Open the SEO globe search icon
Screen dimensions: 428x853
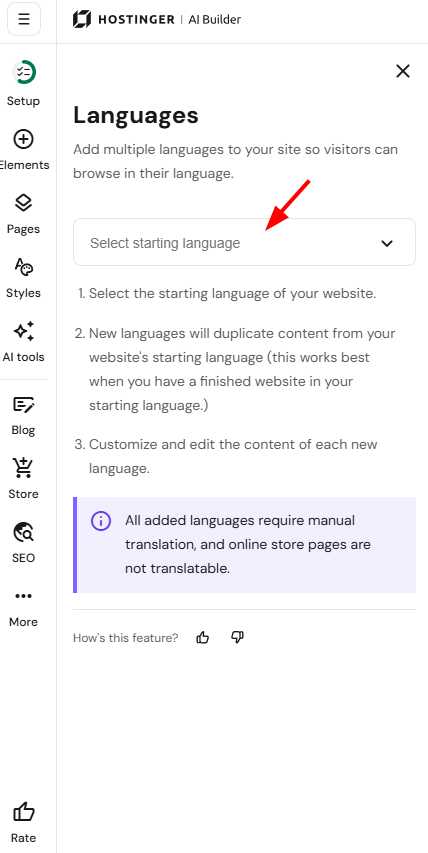click(x=23, y=532)
